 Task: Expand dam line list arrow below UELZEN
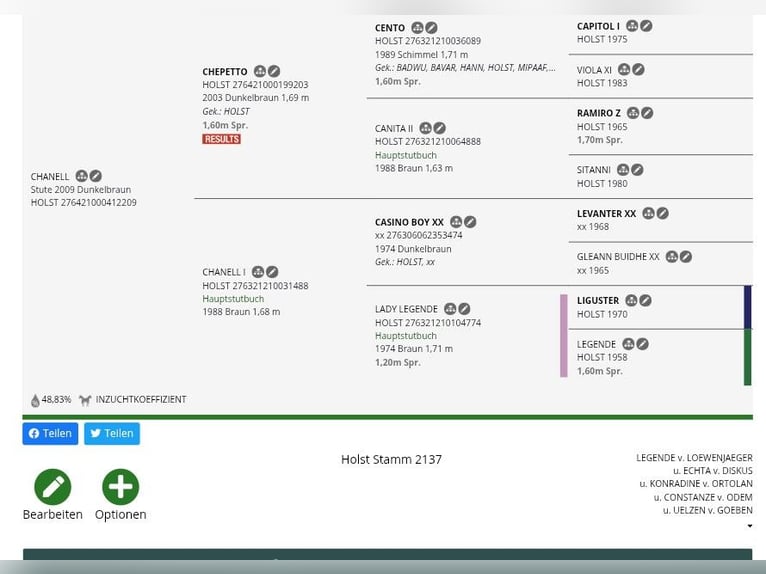pyautogui.click(x=749, y=526)
